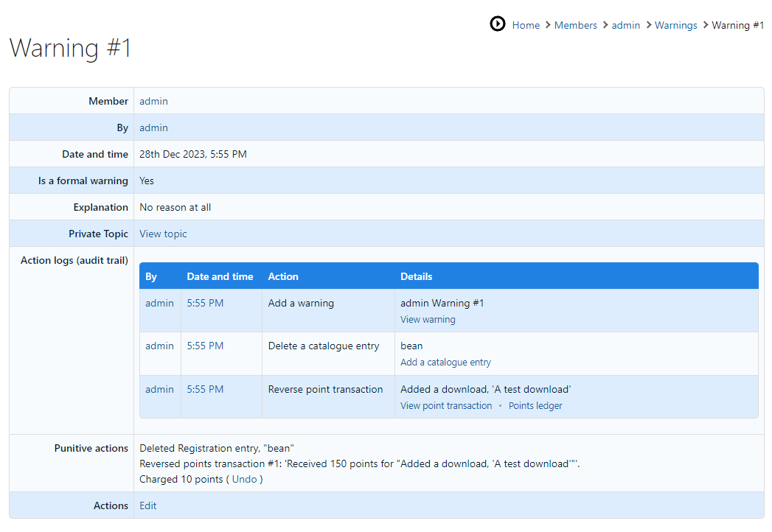Image resolution: width=772 pixels, height=532 pixels.
Task: Click admin in Reverse point transaction row
Action: (159, 389)
